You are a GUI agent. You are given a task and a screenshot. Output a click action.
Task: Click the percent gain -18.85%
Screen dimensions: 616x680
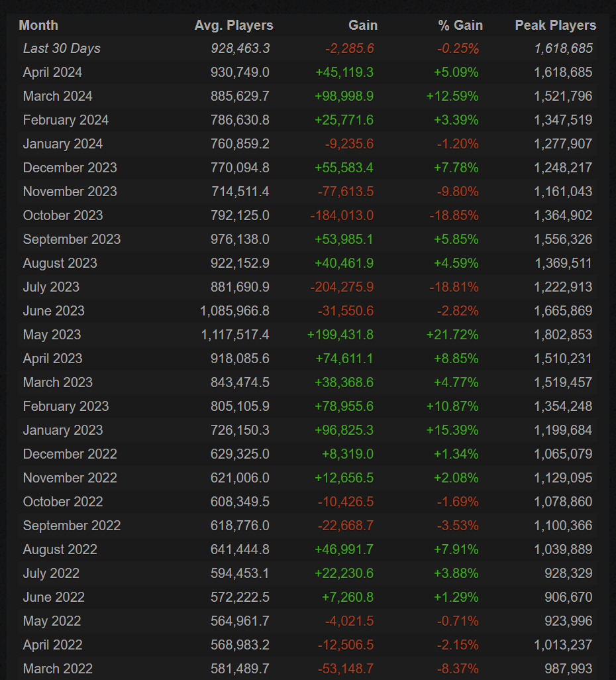tap(454, 215)
